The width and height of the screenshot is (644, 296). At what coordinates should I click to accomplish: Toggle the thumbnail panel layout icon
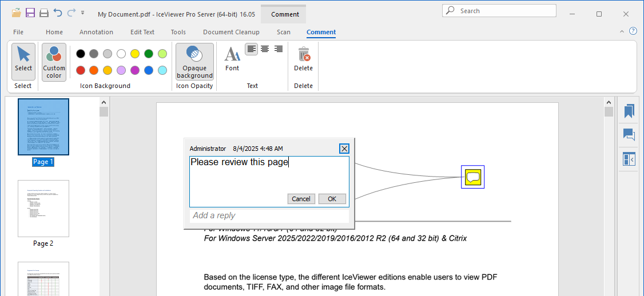629,159
